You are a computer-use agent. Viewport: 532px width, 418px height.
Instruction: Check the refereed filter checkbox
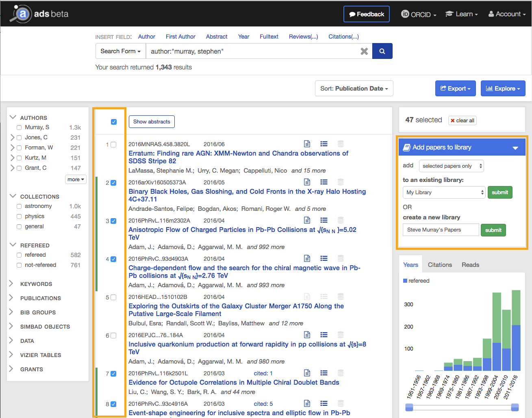pyautogui.click(x=19, y=255)
